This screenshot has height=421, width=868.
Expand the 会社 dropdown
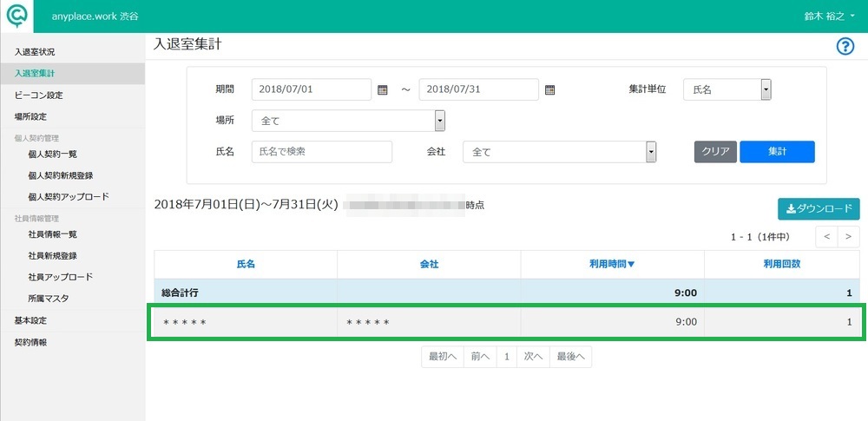click(559, 152)
